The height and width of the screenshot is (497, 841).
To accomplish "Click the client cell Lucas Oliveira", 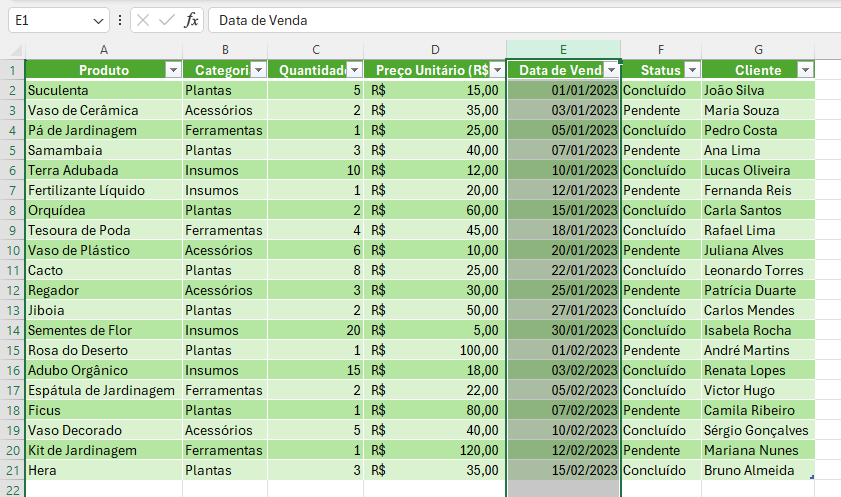I will tap(758, 170).
